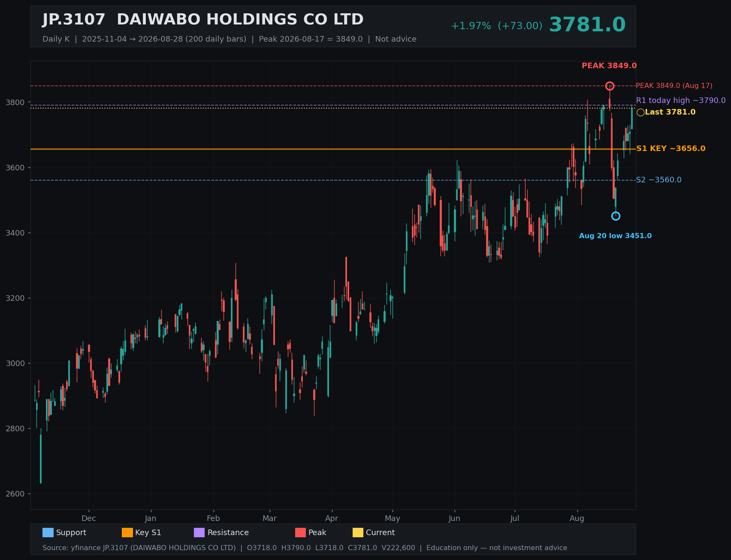Image resolution: width=731 pixels, height=560 pixels.
Task: Click the "Aug" x-axis month label
Action: (577, 518)
